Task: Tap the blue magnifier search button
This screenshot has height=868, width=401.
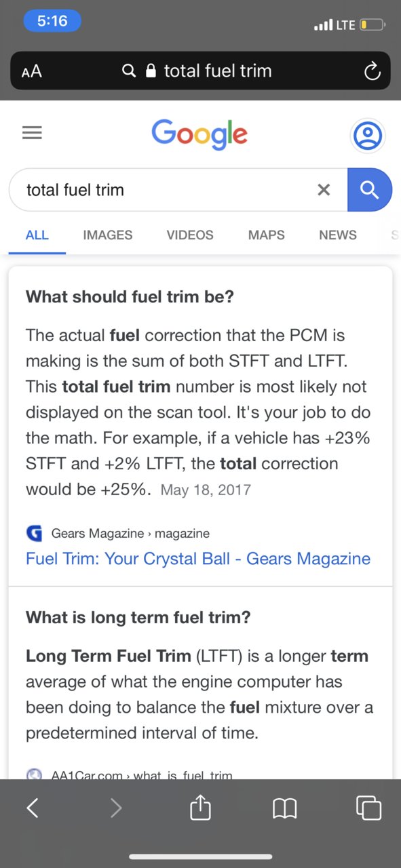Action: click(370, 190)
